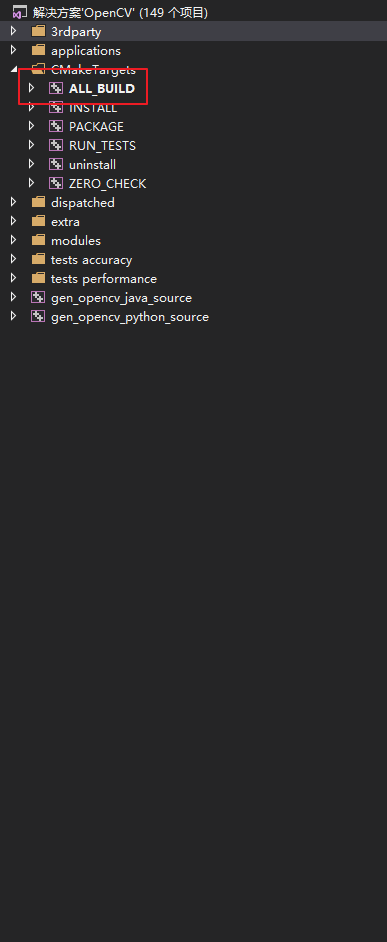Select the applications folder label
This screenshot has height=942, width=387.
coord(86,51)
